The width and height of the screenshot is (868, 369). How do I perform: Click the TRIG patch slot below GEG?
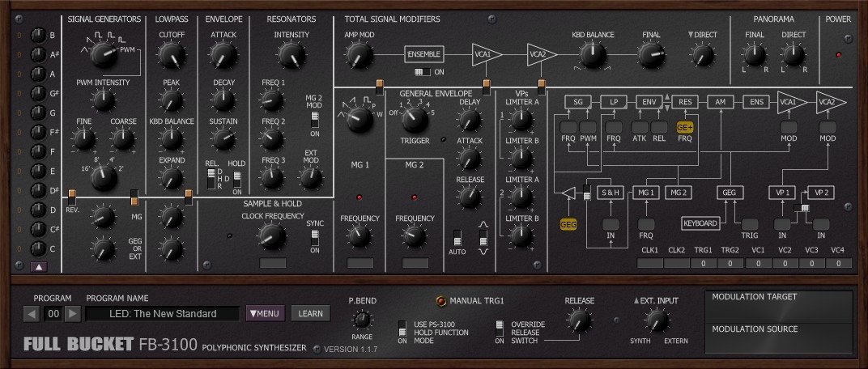(750, 223)
